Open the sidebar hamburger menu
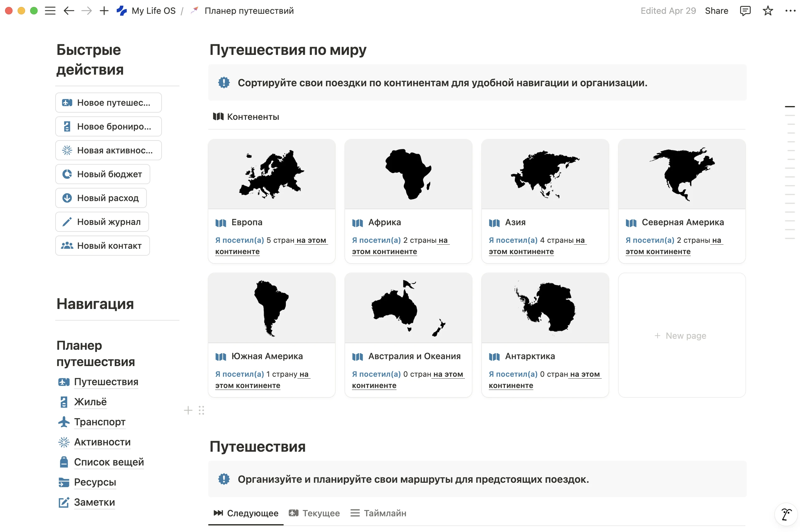The height and width of the screenshot is (532, 800). pos(50,11)
